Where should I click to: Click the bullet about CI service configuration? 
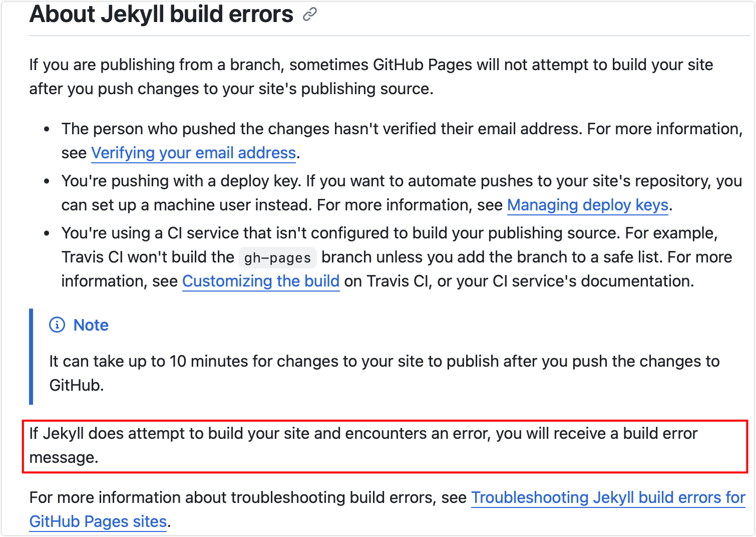(397, 257)
